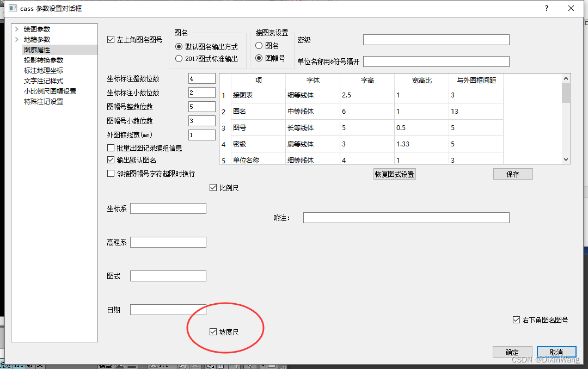Click the 项 column header
Image resolution: width=588 pixels, height=369 pixels.
pyautogui.click(x=258, y=80)
